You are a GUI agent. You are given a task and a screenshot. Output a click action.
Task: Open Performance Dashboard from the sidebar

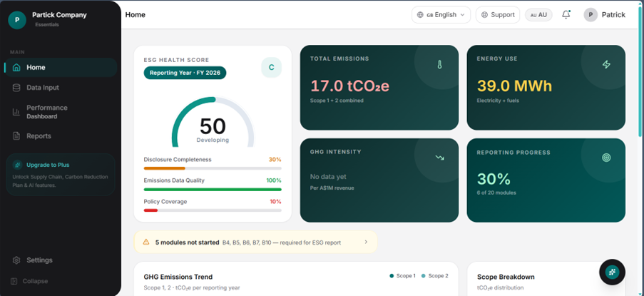click(x=61, y=112)
